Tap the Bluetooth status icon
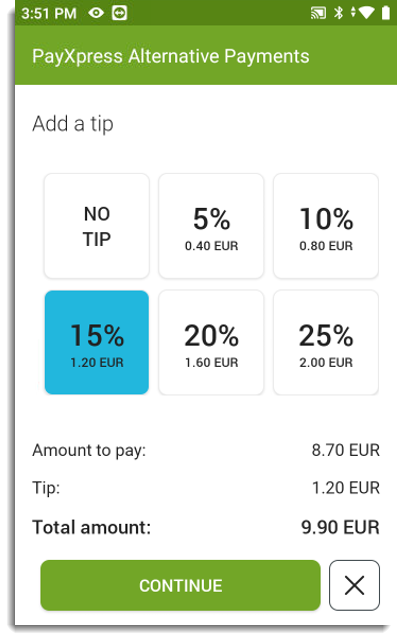 coord(338,13)
